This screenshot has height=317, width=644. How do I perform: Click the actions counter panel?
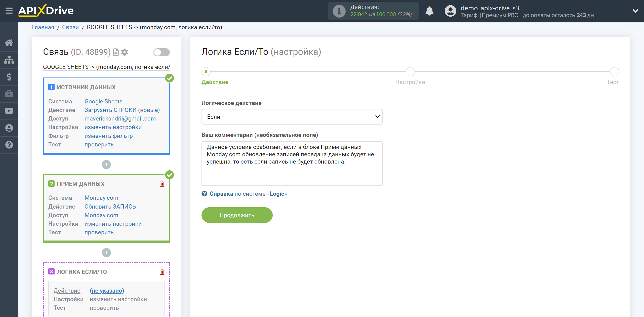373,11
